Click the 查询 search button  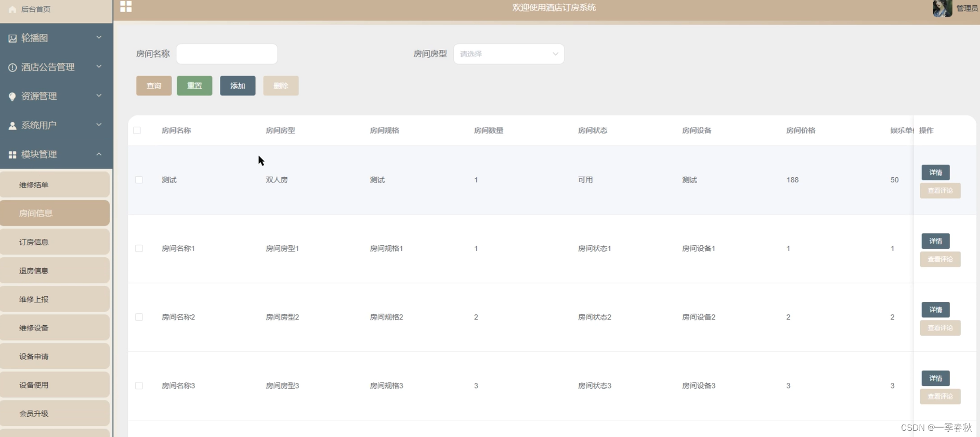(154, 86)
